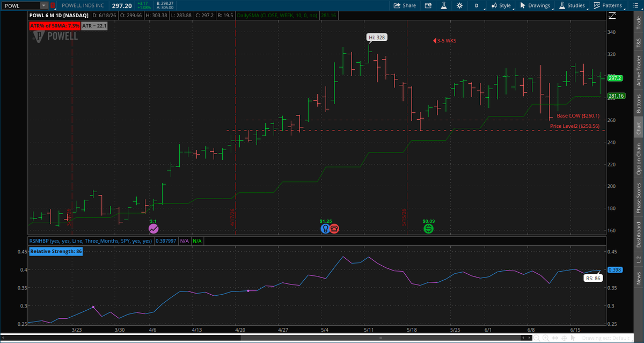Click the price axis scale icon above 340
This screenshot has height=343, width=644.
coord(611,16)
